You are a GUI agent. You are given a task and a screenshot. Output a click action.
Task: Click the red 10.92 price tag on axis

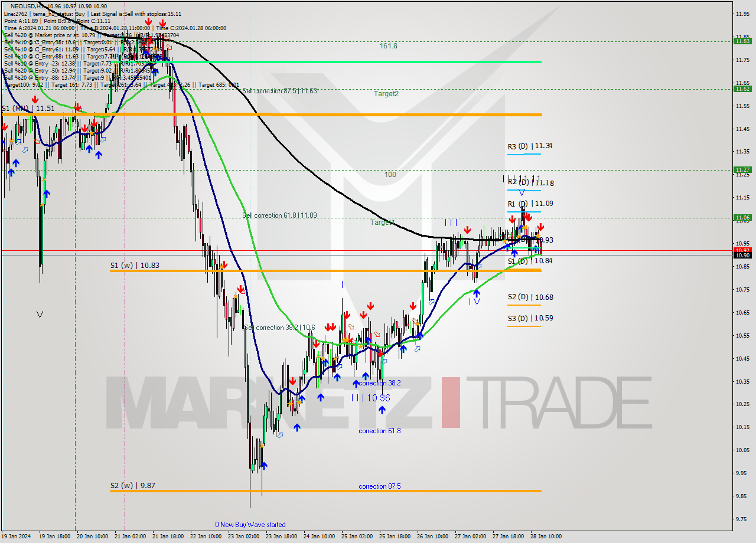coord(742,250)
